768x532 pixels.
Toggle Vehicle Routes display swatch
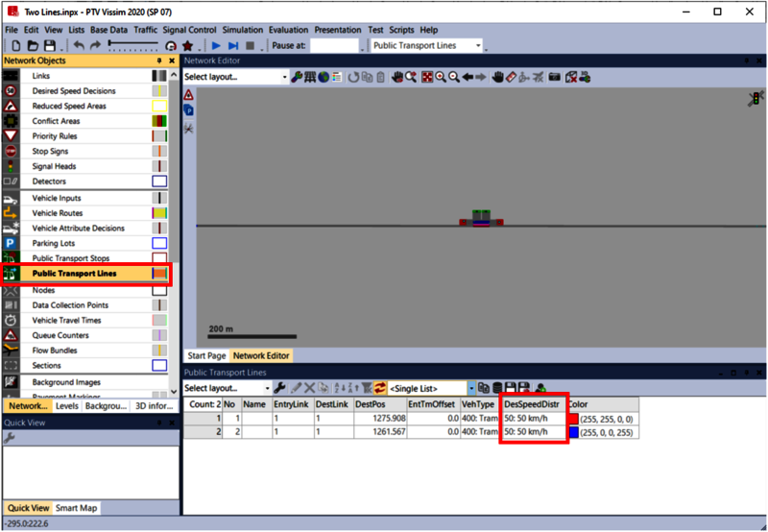point(159,213)
